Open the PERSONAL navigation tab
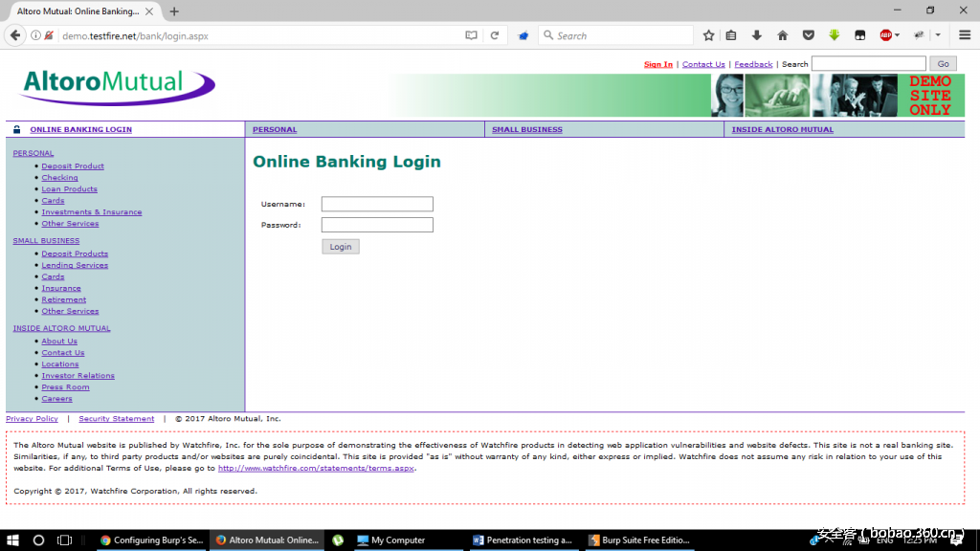This screenshot has height=551, width=980. click(x=275, y=129)
